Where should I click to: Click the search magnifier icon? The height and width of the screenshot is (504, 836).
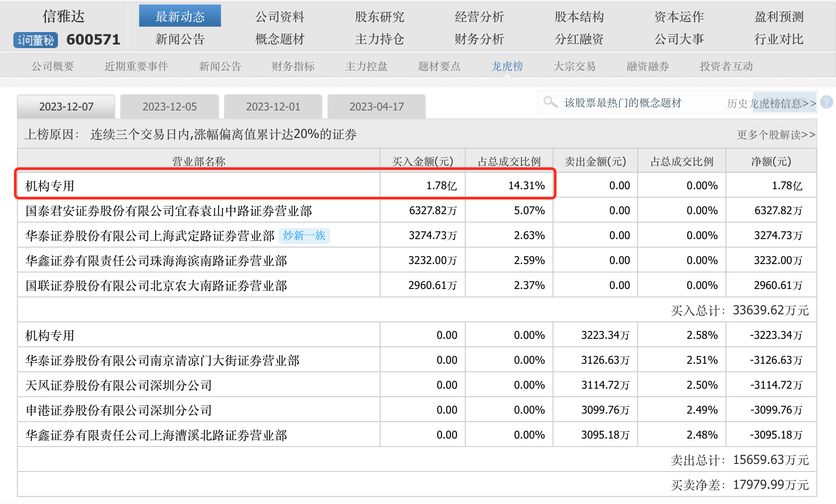pyautogui.click(x=550, y=102)
